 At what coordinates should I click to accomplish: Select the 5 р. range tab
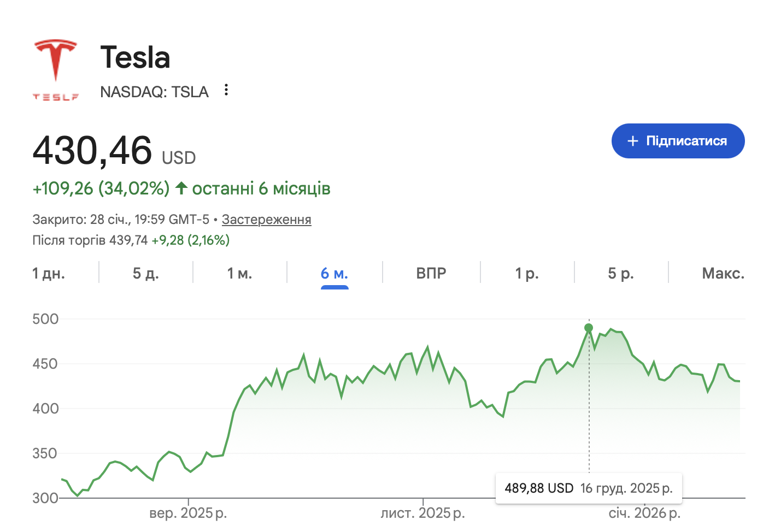621,273
